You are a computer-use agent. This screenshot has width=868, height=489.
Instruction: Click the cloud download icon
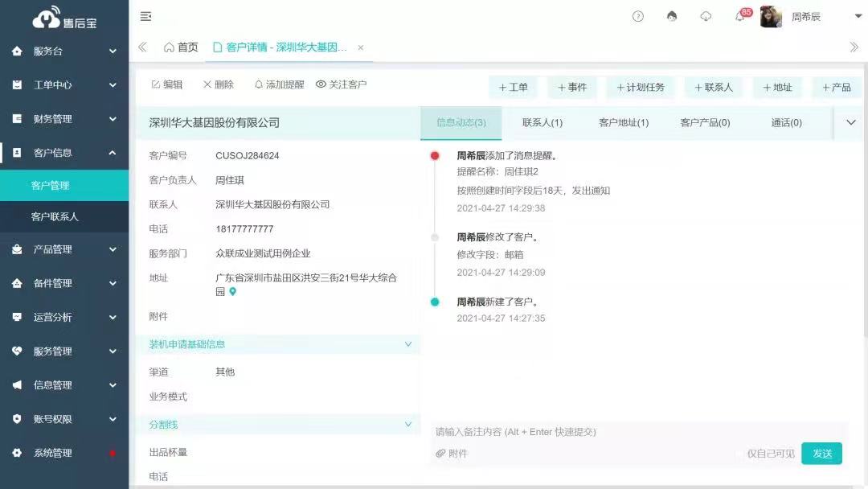706,17
